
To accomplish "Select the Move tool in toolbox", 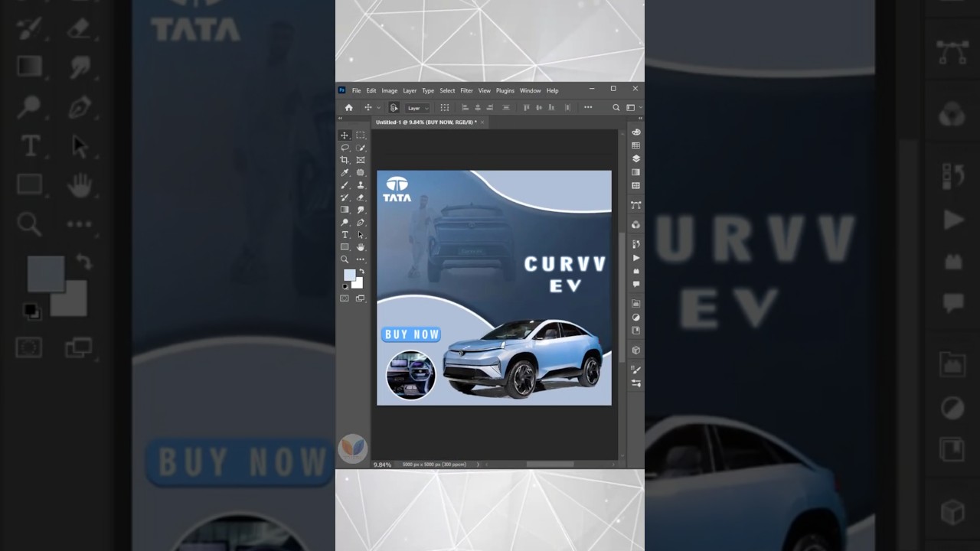I will click(345, 135).
